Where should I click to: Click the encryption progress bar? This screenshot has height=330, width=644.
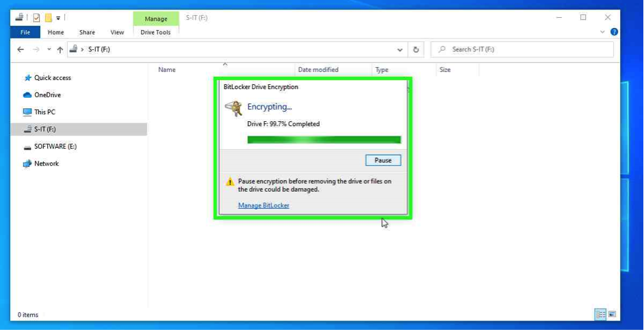coord(324,140)
